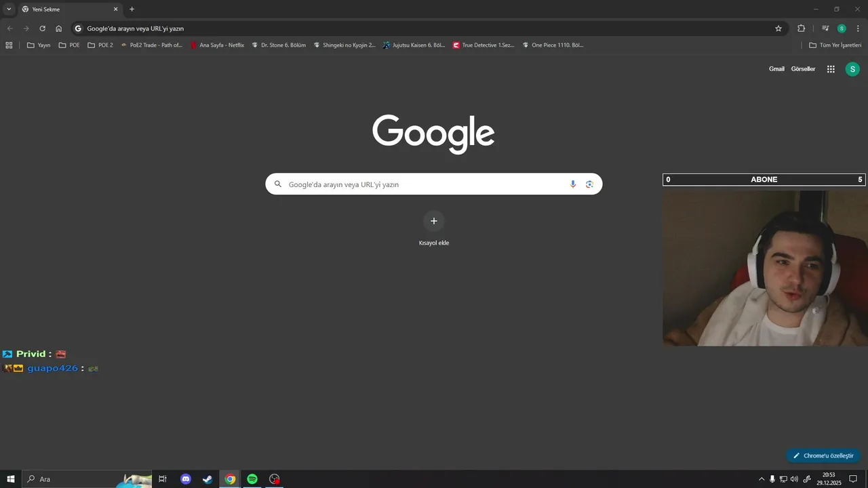Bookmark this tab with the star icon
Screen dimensions: 868x488
[778, 28]
